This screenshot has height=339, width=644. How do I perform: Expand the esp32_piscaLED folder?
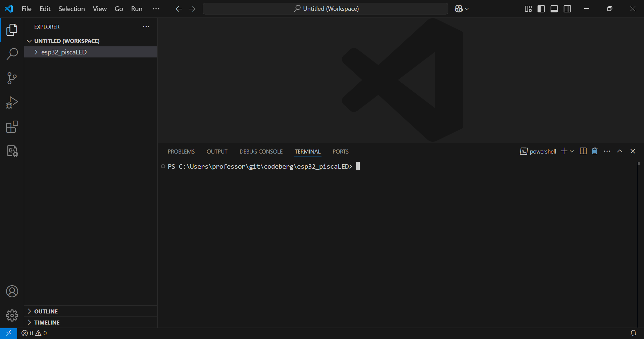(x=91, y=52)
